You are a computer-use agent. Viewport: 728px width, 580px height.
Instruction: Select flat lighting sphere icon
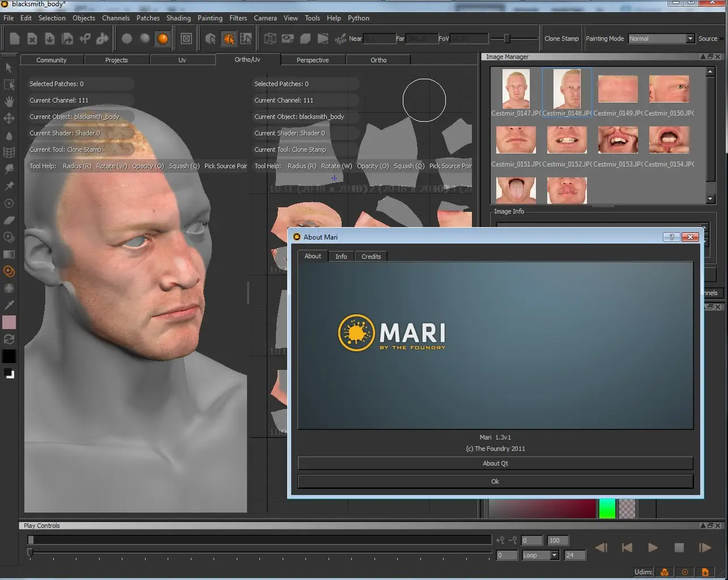[127, 39]
